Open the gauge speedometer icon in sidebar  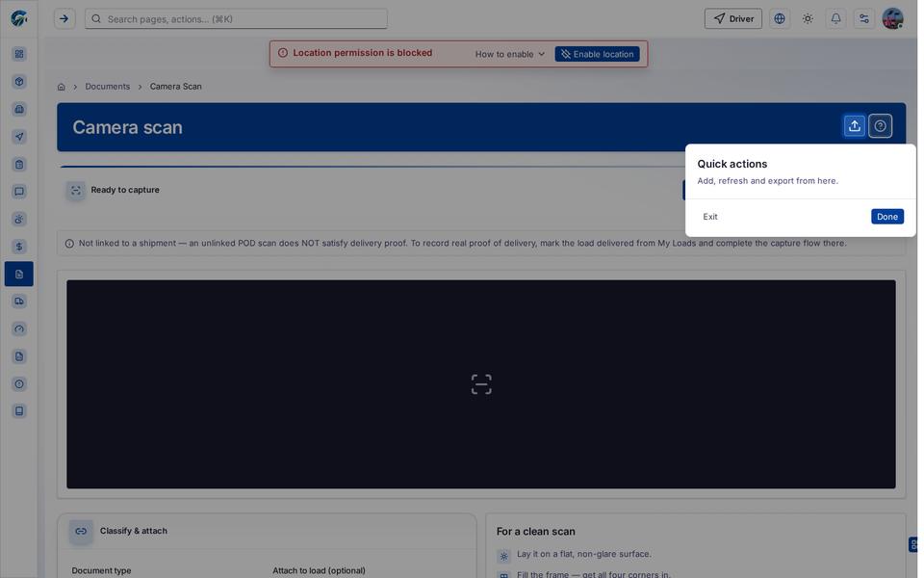19,329
